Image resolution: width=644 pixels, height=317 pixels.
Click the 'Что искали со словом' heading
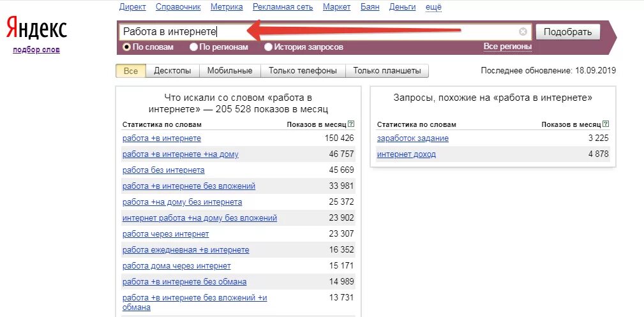[x=238, y=103]
